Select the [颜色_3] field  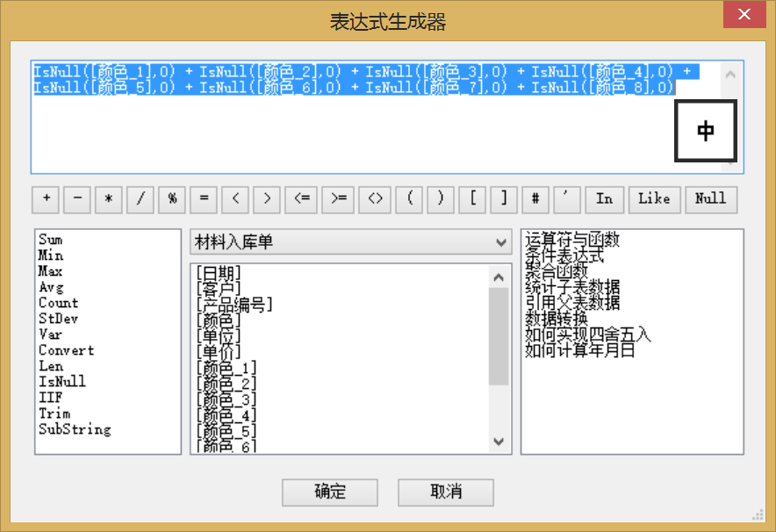click(x=226, y=399)
